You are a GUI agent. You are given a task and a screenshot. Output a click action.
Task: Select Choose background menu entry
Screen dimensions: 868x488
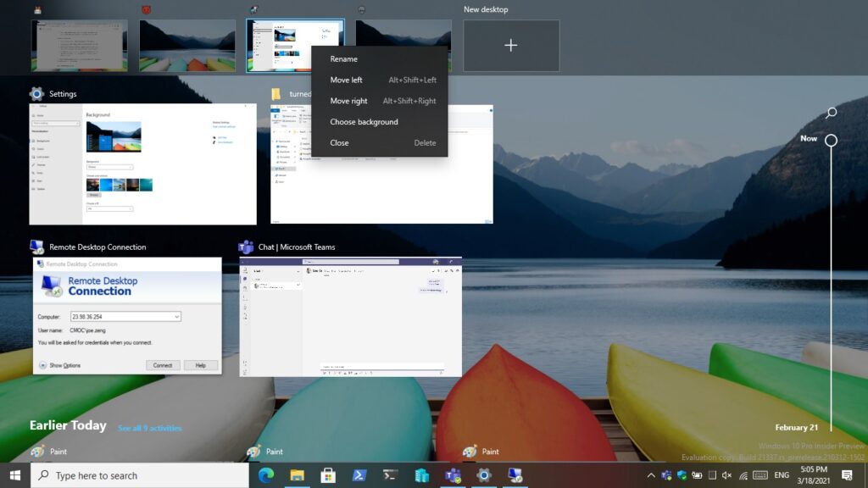pyautogui.click(x=364, y=122)
